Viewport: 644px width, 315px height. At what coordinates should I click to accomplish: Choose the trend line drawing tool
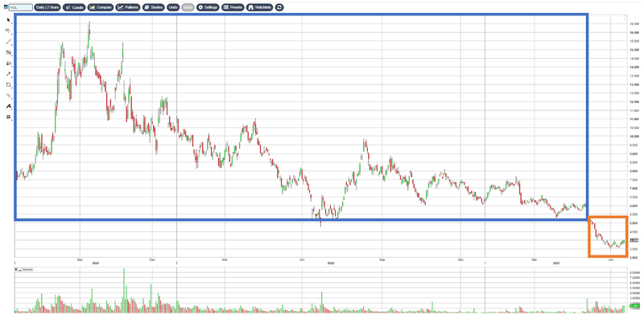(8, 42)
